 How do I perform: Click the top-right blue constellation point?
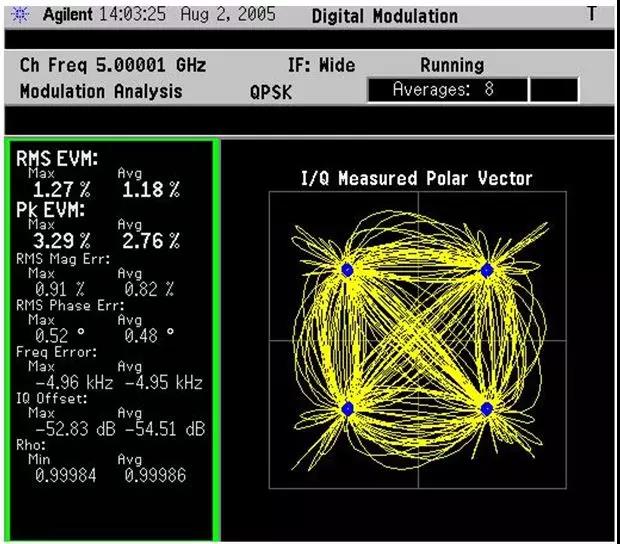488,270
